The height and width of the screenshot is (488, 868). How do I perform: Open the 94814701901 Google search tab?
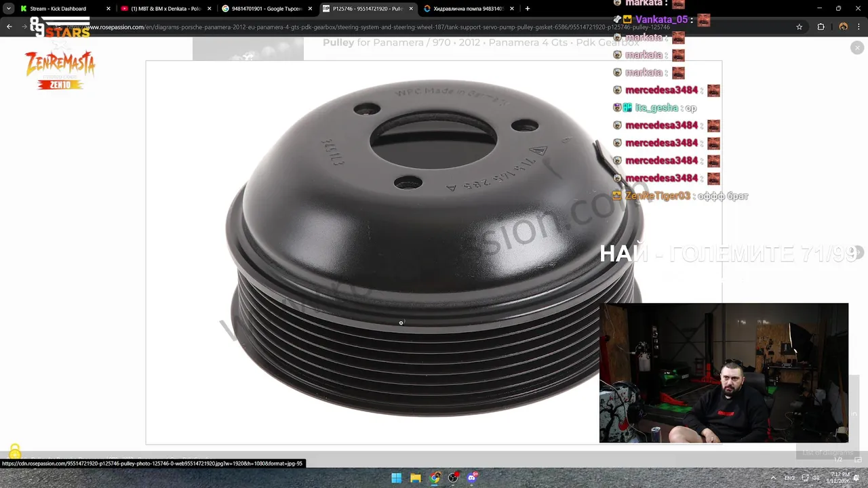[x=266, y=9]
